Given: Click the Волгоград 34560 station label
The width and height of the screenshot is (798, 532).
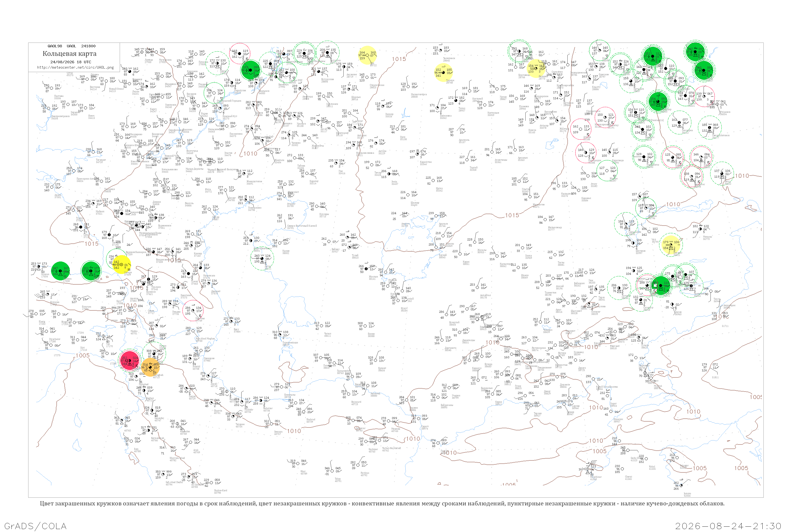Looking at the screenshot, I should 192,152.
